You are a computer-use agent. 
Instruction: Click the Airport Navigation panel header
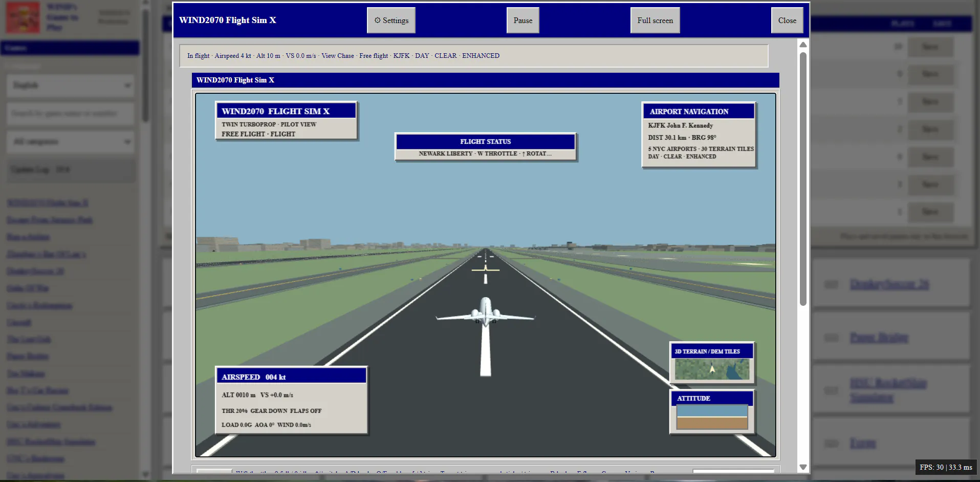(x=699, y=111)
